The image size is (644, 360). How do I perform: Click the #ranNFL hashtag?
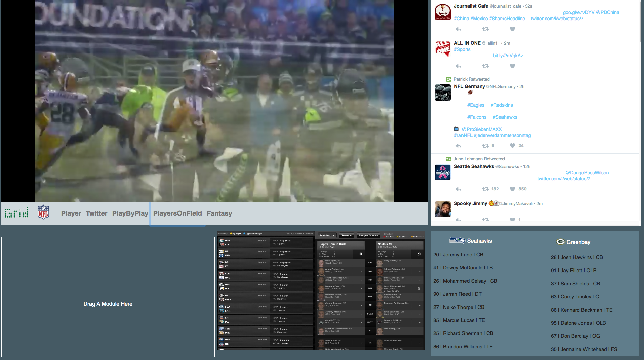[x=463, y=135]
